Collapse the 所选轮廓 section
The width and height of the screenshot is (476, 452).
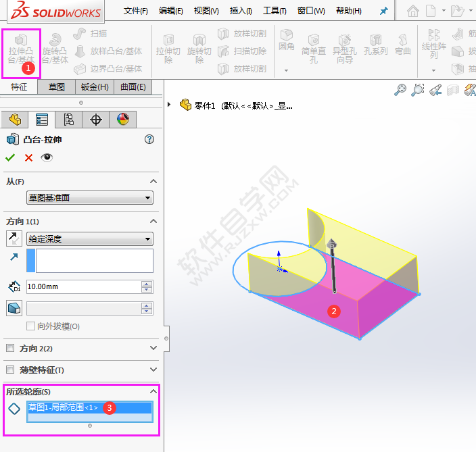coord(153,391)
